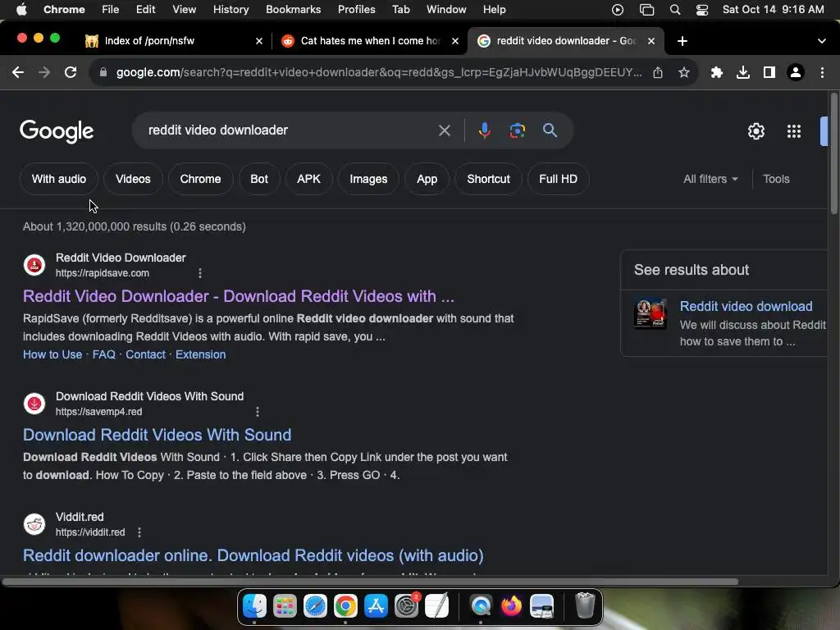The width and height of the screenshot is (840, 630).
Task: Click the horizontal scrollbar at page bottom
Action: click(x=370, y=582)
